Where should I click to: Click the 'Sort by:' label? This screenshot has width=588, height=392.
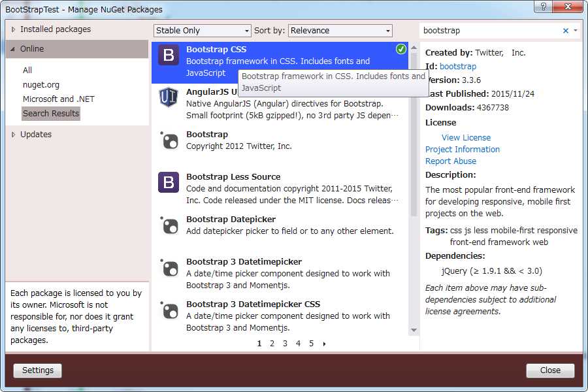coord(269,31)
